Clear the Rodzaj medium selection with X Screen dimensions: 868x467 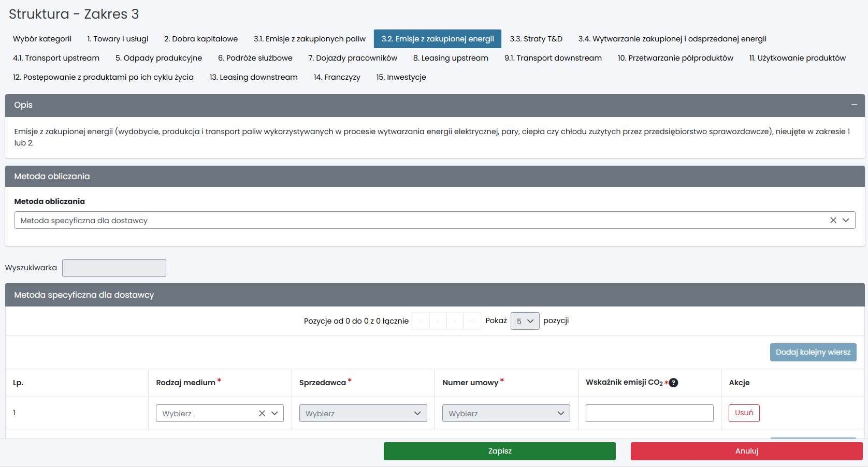point(262,413)
